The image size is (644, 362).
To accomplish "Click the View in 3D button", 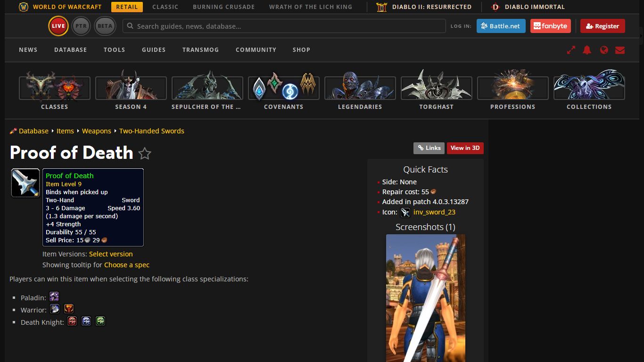I will click(x=465, y=148).
